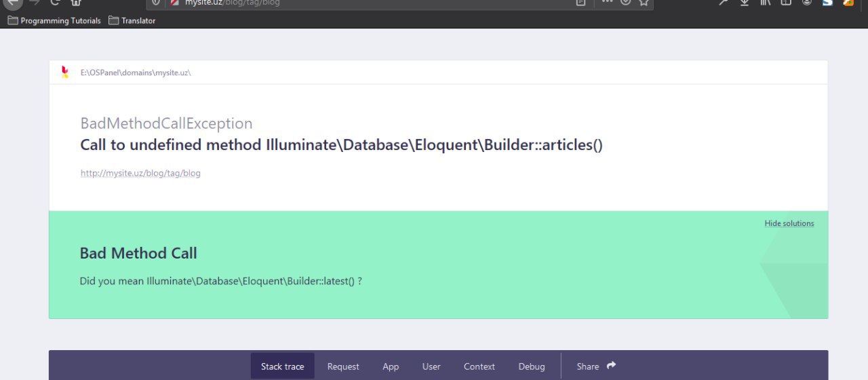
Task: Click the site favicon in address bar
Action: (x=174, y=2)
